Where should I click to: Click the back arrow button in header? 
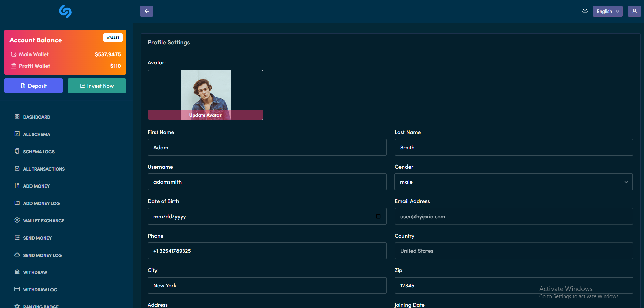[x=146, y=11]
